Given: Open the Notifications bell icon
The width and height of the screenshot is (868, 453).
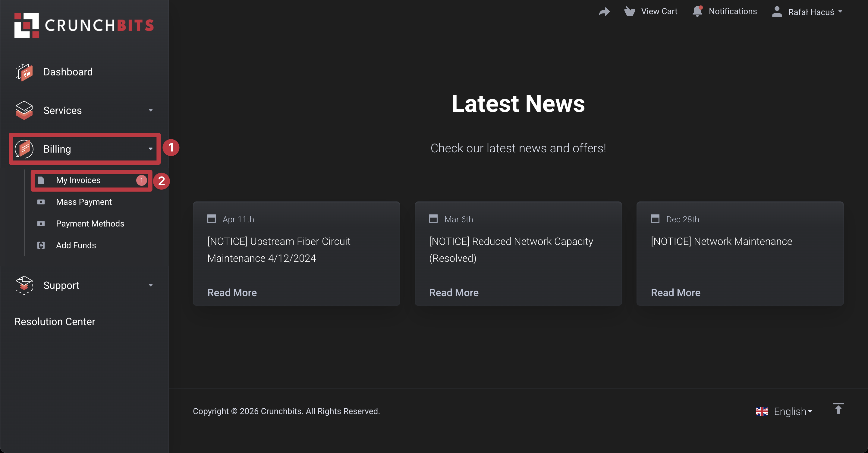Looking at the screenshot, I should [697, 11].
